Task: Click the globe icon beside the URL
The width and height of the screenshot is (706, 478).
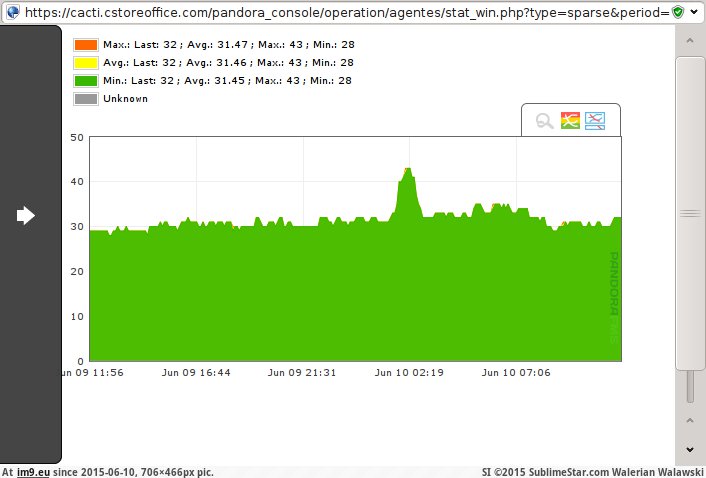Action: (11, 12)
